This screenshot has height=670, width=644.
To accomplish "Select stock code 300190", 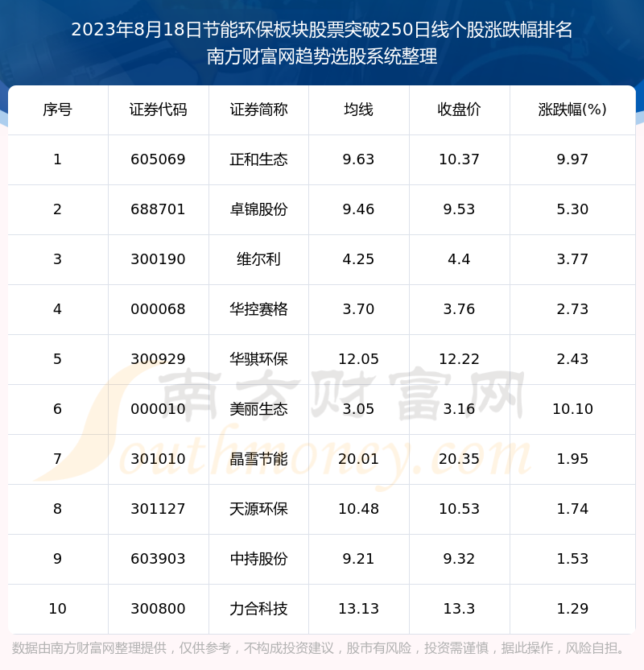I will [158, 259].
